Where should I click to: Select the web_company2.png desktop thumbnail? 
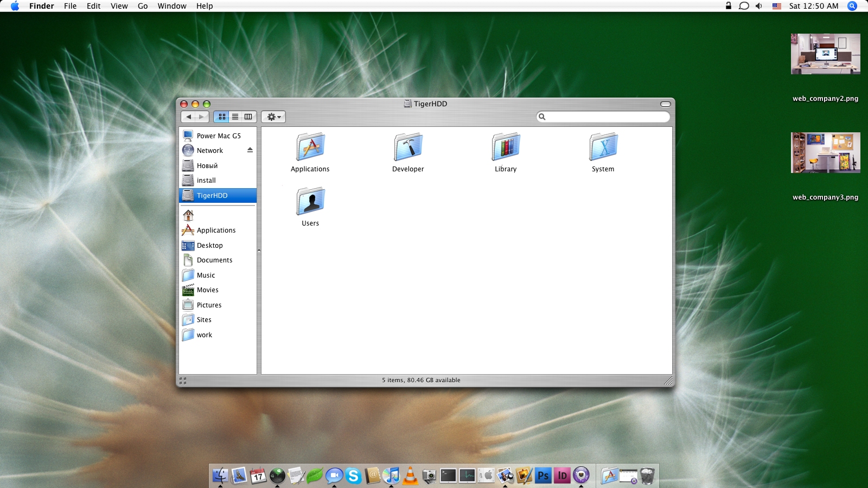(x=825, y=54)
